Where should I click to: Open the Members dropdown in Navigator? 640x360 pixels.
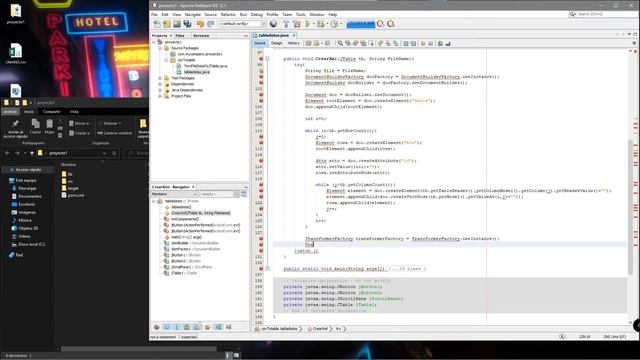(x=174, y=194)
